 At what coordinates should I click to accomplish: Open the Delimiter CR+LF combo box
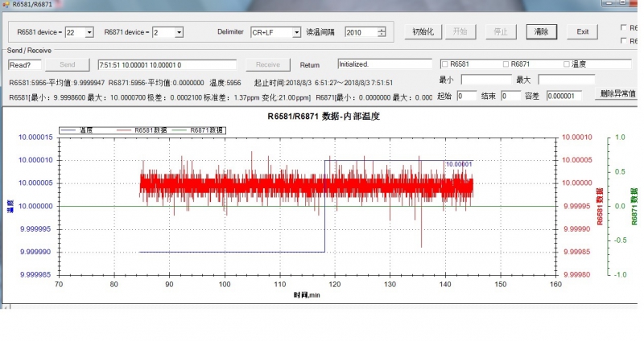tap(297, 32)
